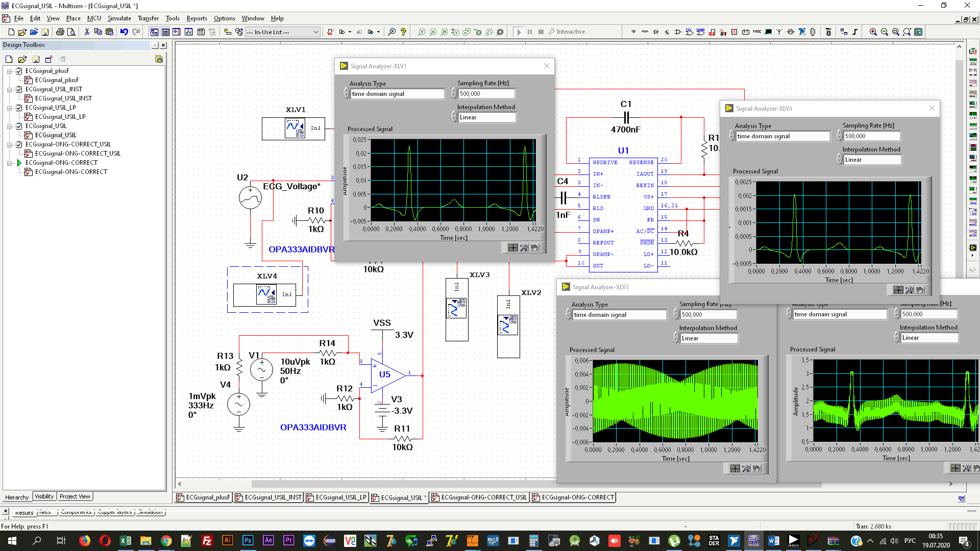This screenshot has width=980, height=551.
Task: Click the Interactive simulation settings button
Action: (x=567, y=32)
